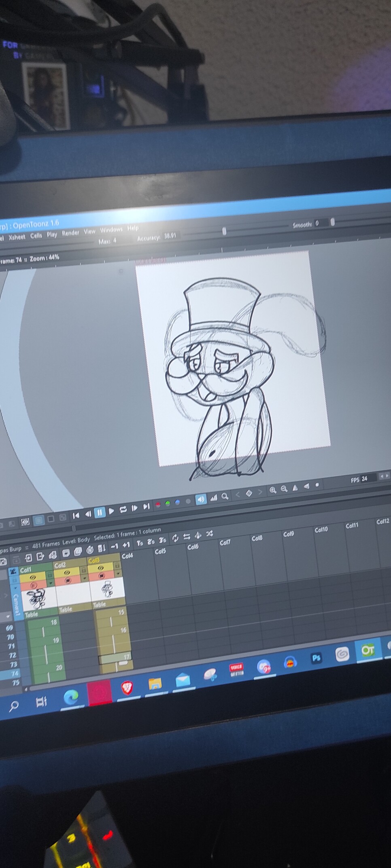
Task: Open the Xsheet menu
Action: (17, 237)
